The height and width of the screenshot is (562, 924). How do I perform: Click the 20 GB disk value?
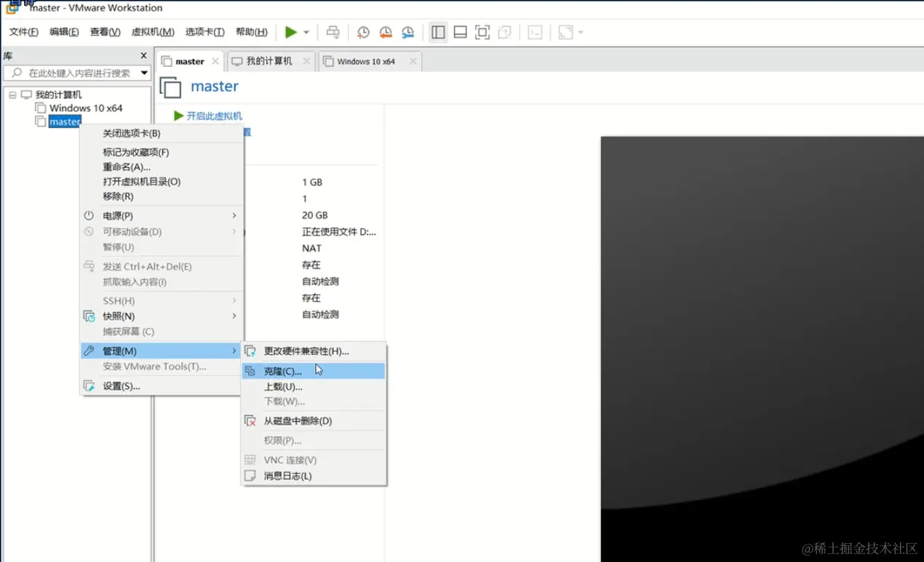[315, 215]
